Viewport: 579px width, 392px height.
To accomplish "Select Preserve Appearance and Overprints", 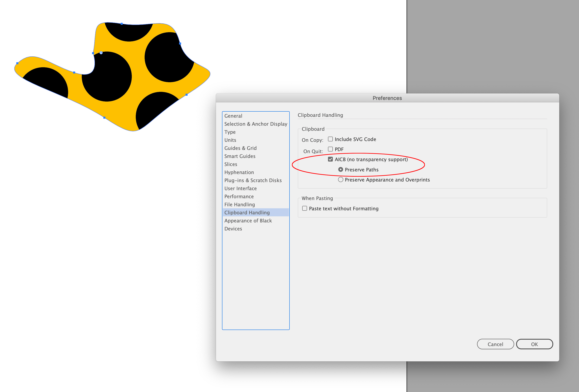I will tap(341, 179).
